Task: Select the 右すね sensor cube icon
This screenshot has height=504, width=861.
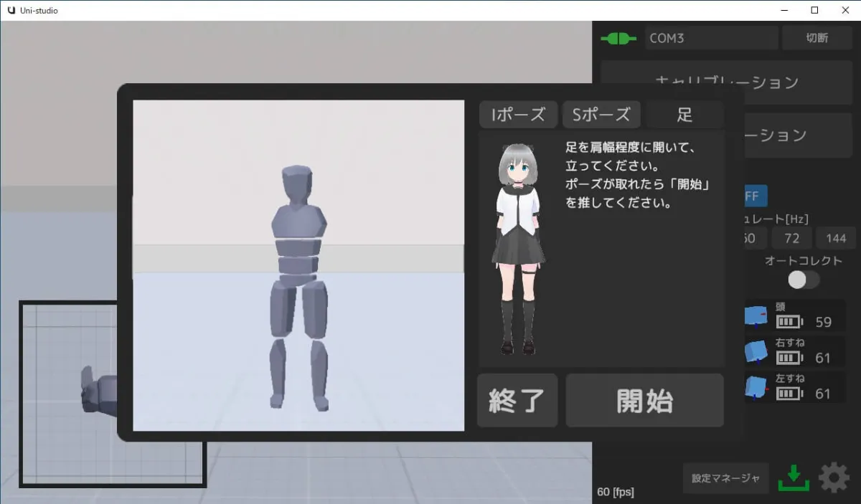Action: [x=756, y=351]
